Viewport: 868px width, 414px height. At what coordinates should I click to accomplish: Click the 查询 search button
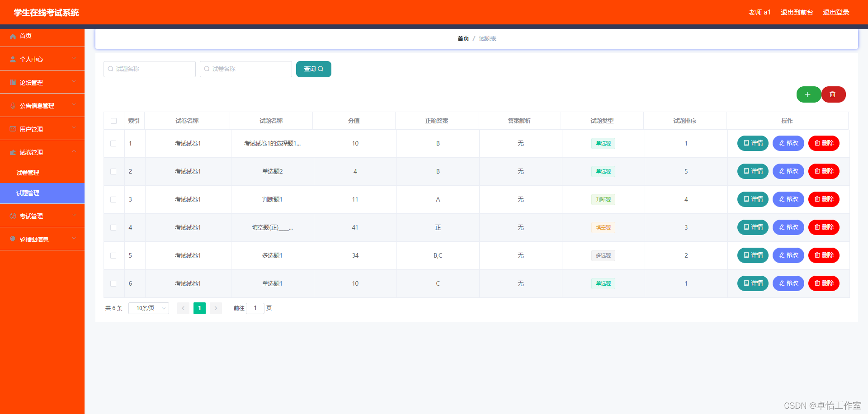point(314,69)
